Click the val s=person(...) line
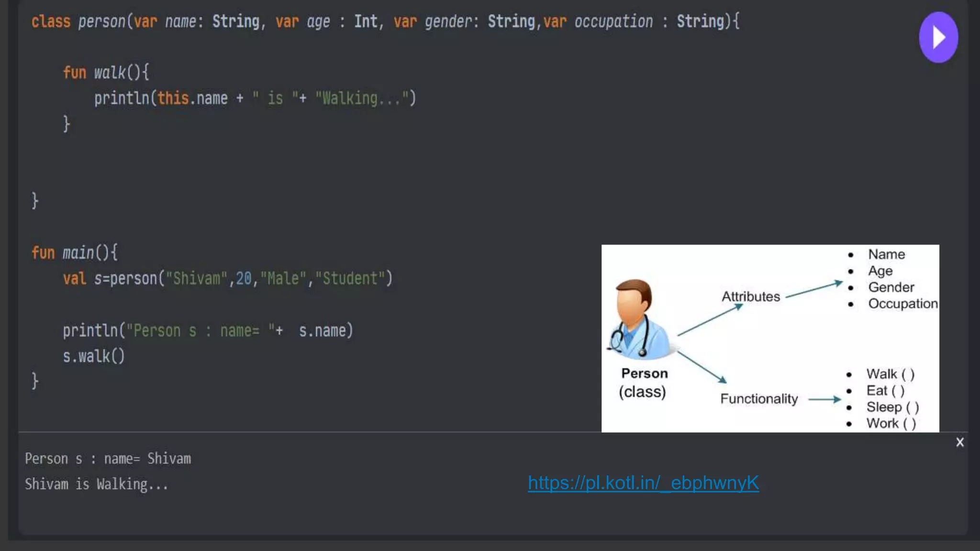 (x=228, y=278)
